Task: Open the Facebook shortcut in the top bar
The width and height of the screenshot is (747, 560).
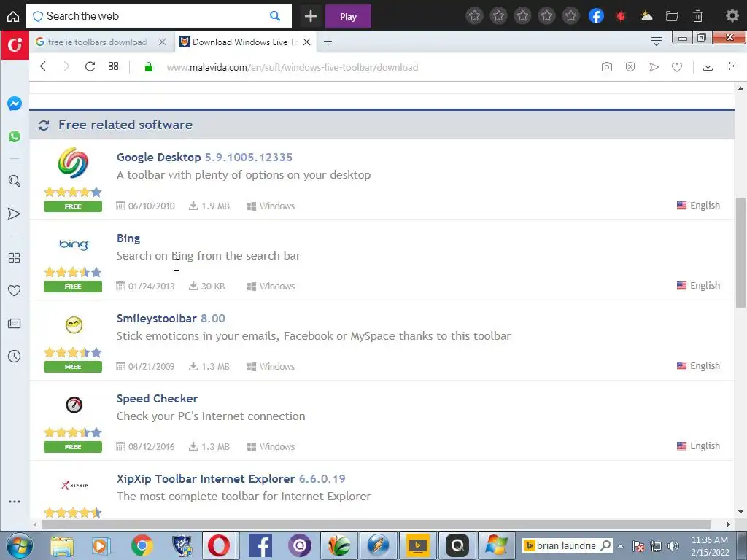Action: coord(596,16)
